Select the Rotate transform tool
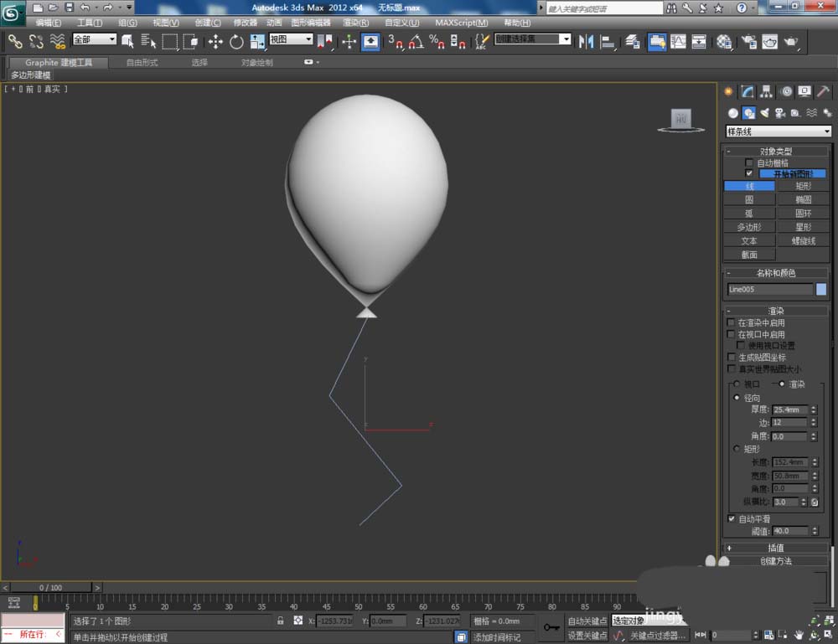 coord(236,41)
